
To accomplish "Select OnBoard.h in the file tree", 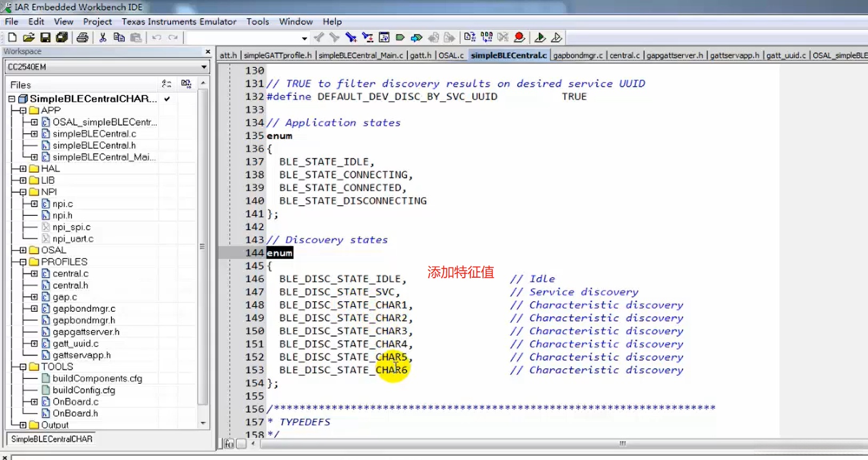I will (x=75, y=414).
